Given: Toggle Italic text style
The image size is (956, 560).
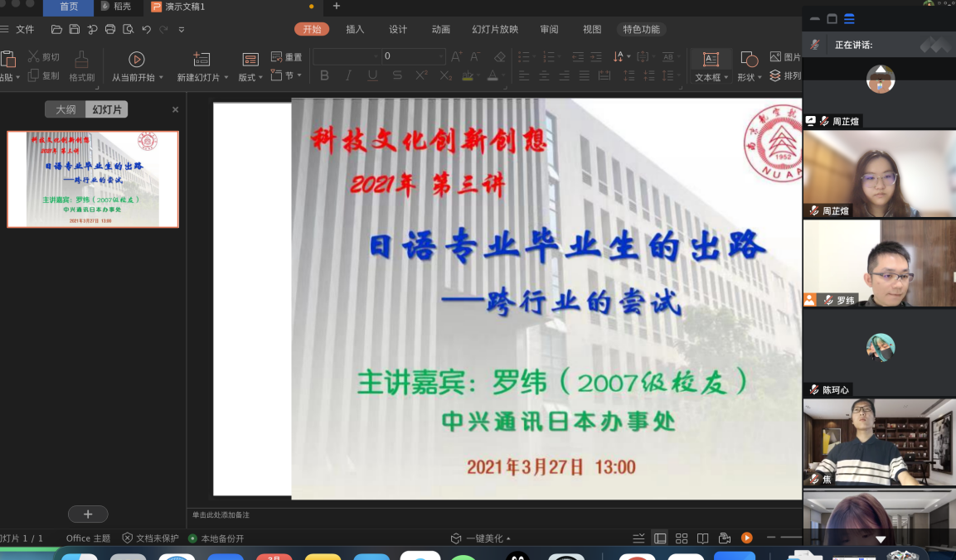Looking at the screenshot, I should coord(348,76).
